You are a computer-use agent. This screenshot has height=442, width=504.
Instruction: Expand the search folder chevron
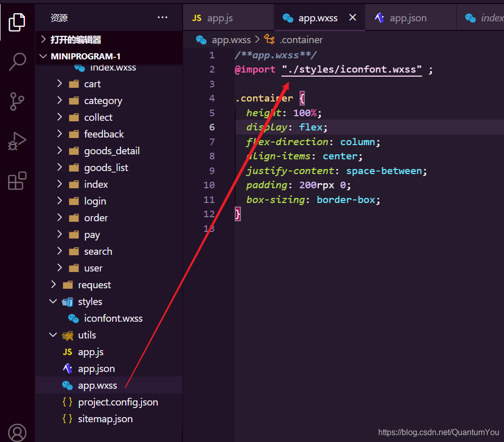point(59,251)
